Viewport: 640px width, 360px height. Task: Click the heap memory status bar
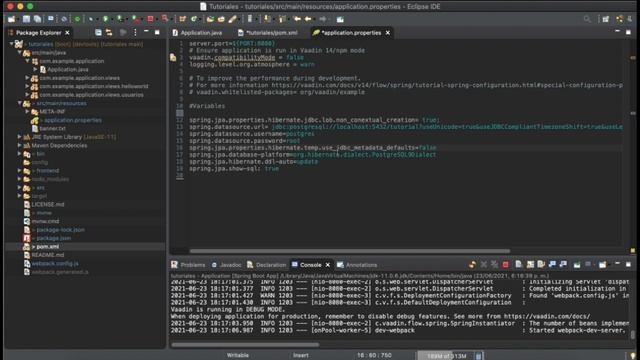[x=445, y=356]
